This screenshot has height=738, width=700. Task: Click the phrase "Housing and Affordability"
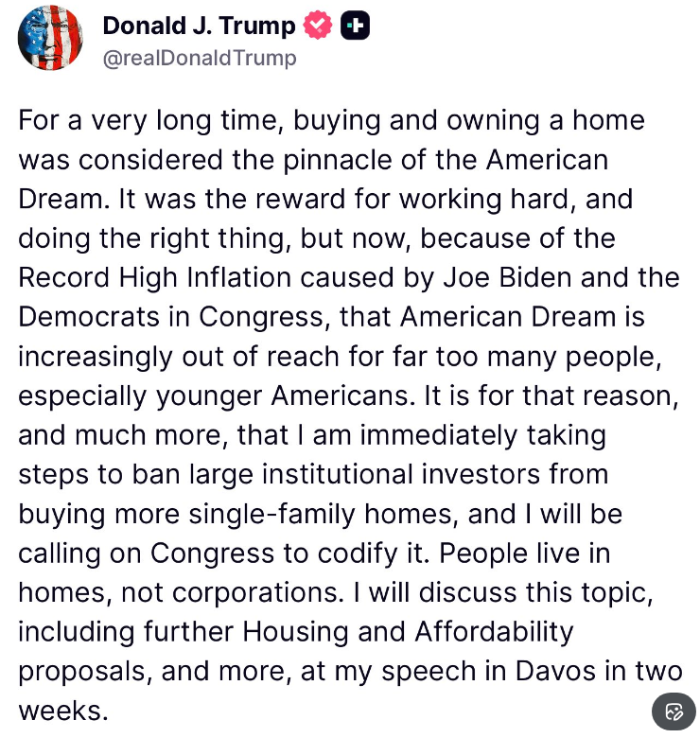point(409,630)
